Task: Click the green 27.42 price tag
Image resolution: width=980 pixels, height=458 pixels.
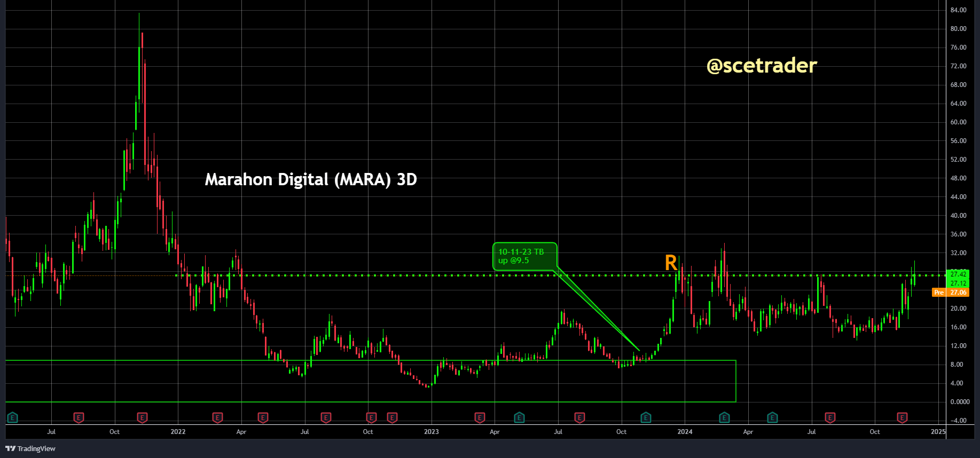Action: pyautogui.click(x=958, y=274)
